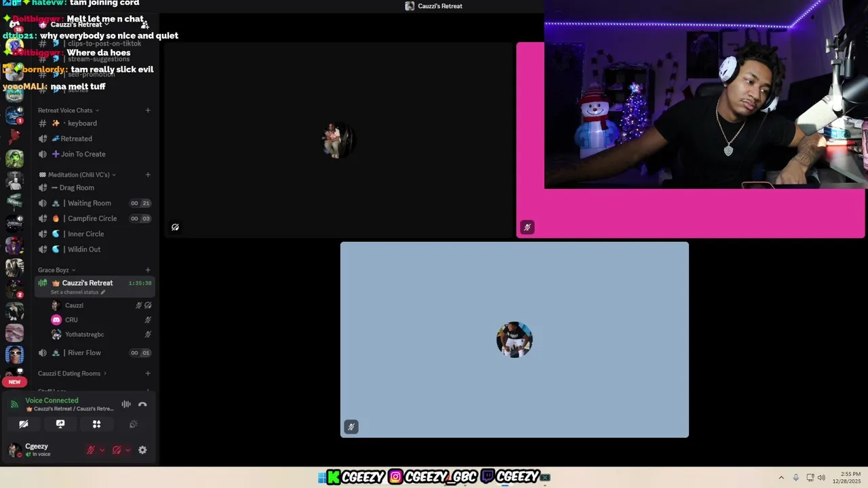Open pink textured server icon
The image size is (868, 488).
click(14, 333)
